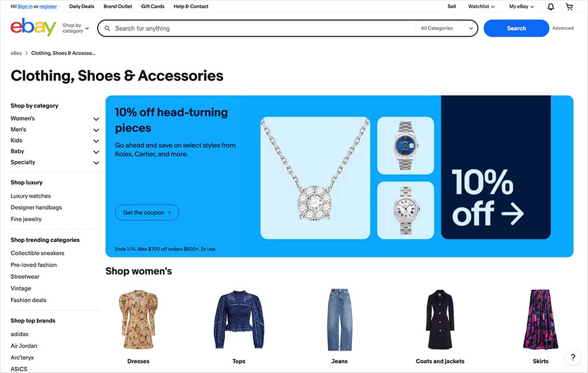Open the Luxury watches link

pos(31,196)
